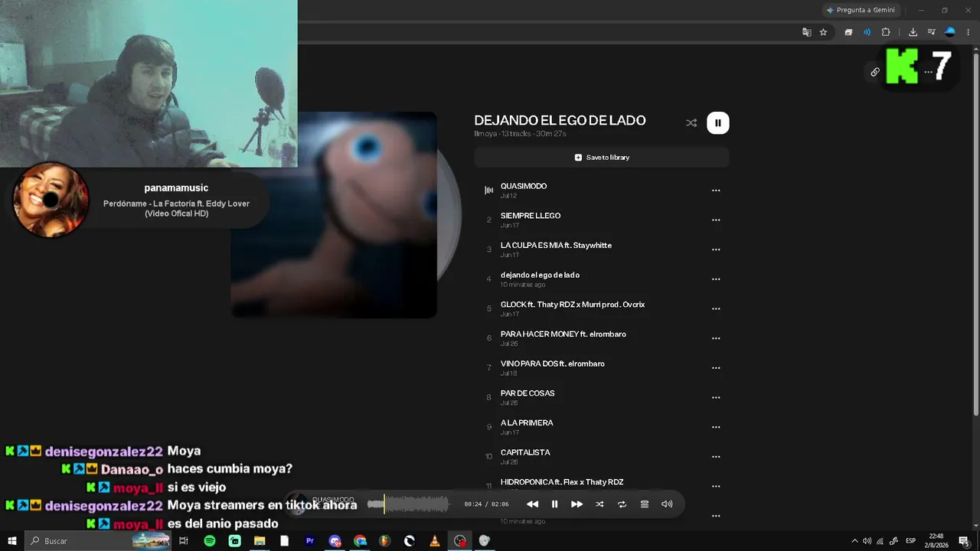Screen dimensions: 980x551
Task: Open File Explorer from the taskbar
Action: [260, 541]
